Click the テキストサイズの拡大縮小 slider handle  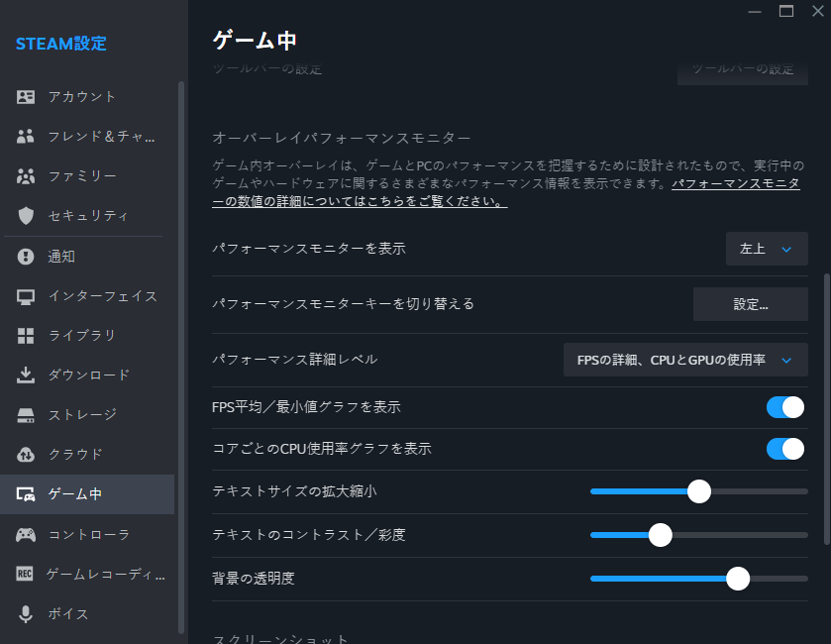699,491
